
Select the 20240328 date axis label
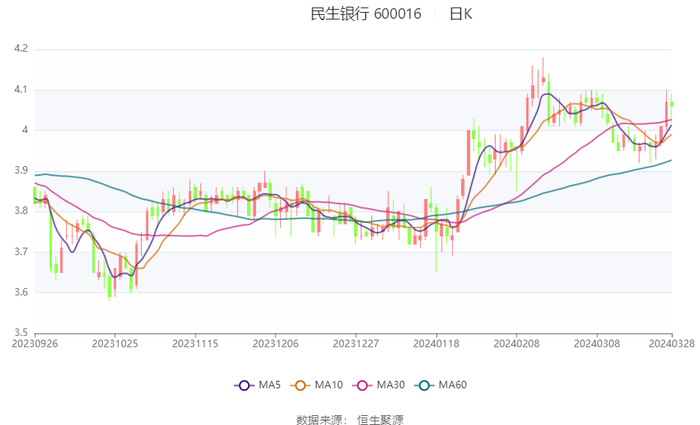pyautogui.click(x=672, y=344)
